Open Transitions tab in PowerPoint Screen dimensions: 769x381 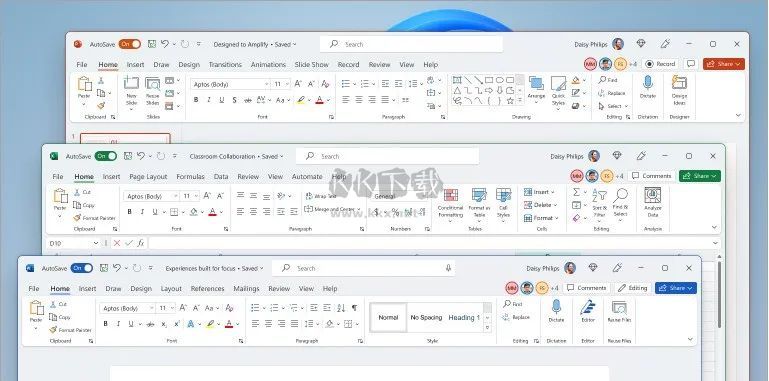225,64
